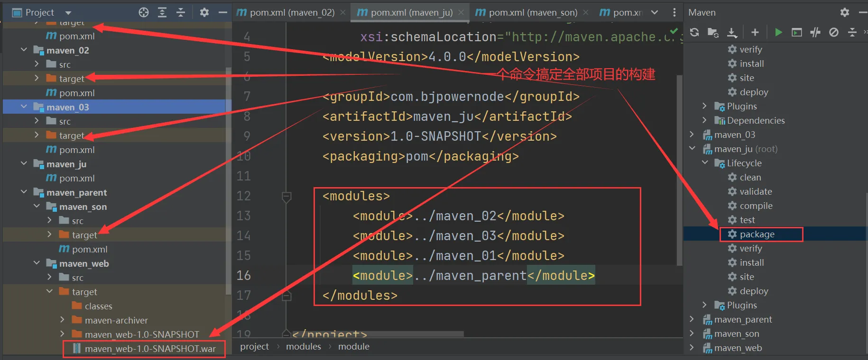The height and width of the screenshot is (360, 868).
Task: Select package under maven_ju Lifecycle
Action: pos(757,234)
